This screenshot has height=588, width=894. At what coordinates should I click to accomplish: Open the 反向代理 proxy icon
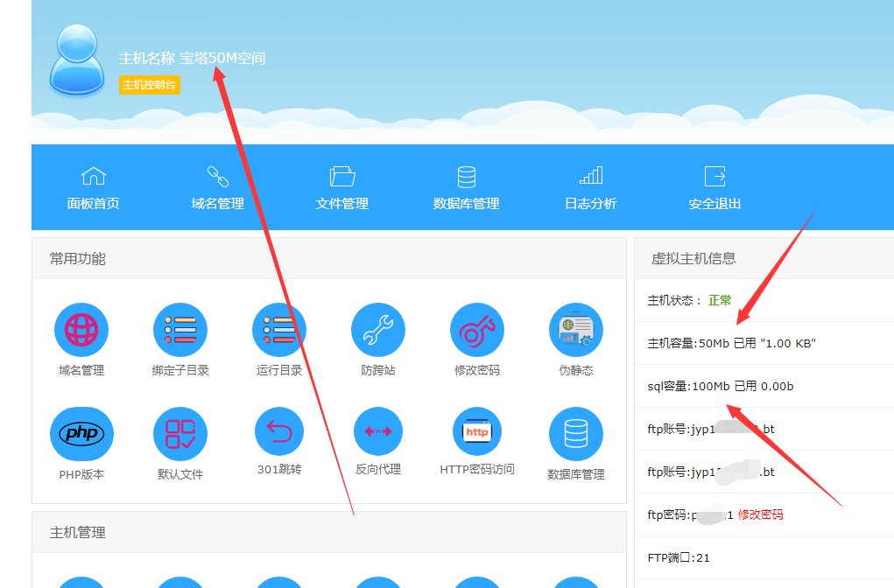(x=377, y=432)
